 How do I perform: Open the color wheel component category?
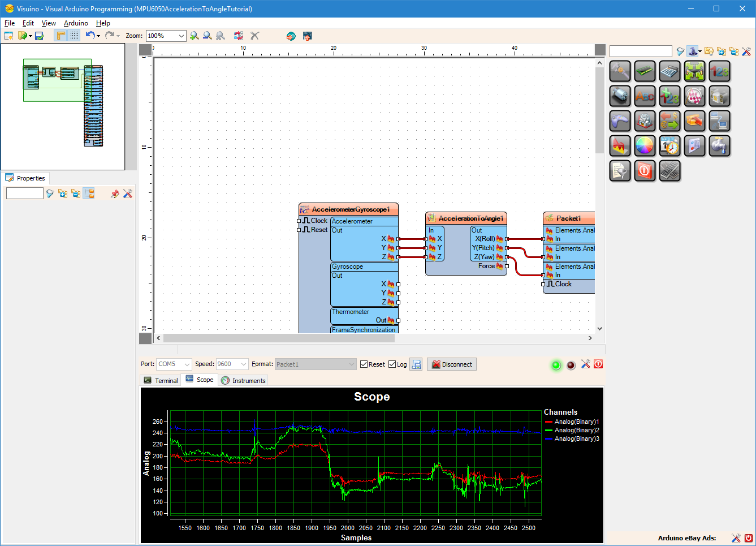click(x=645, y=145)
